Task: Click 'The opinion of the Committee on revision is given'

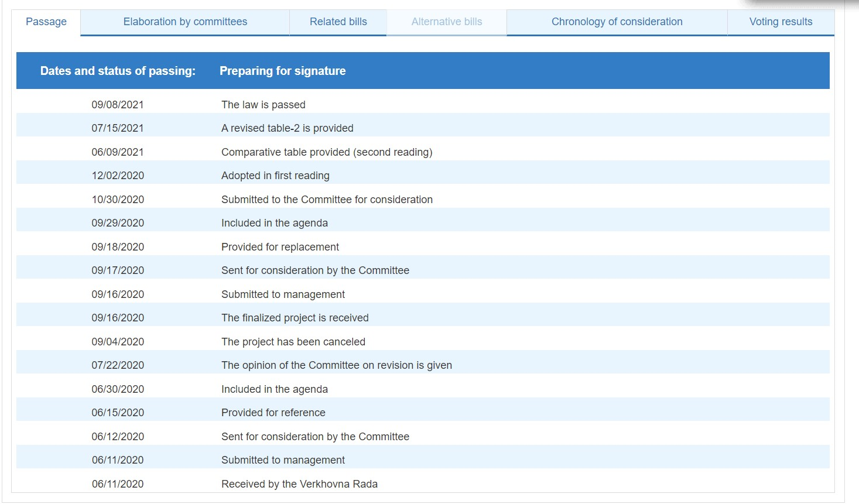Action: [x=337, y=365]
